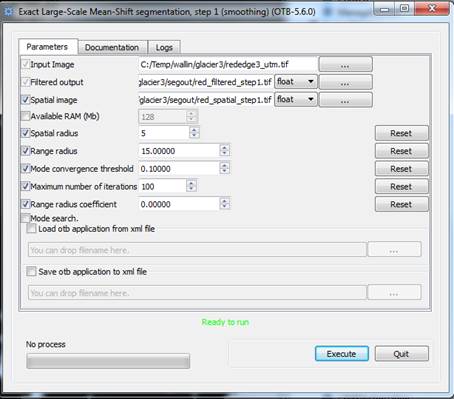Screen dimensions: 454x399
Task: Uncheck the Spatial radius checkbox
Action: 26,133
